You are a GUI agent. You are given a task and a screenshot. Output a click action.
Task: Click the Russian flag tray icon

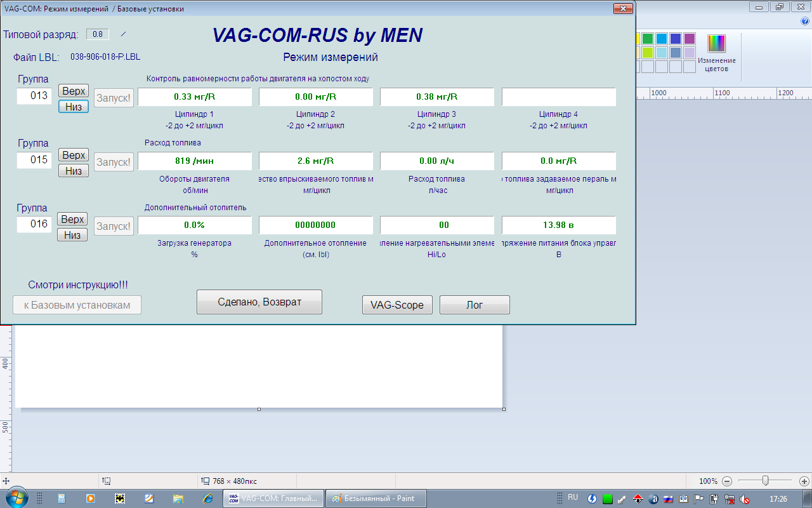point(668,498)
